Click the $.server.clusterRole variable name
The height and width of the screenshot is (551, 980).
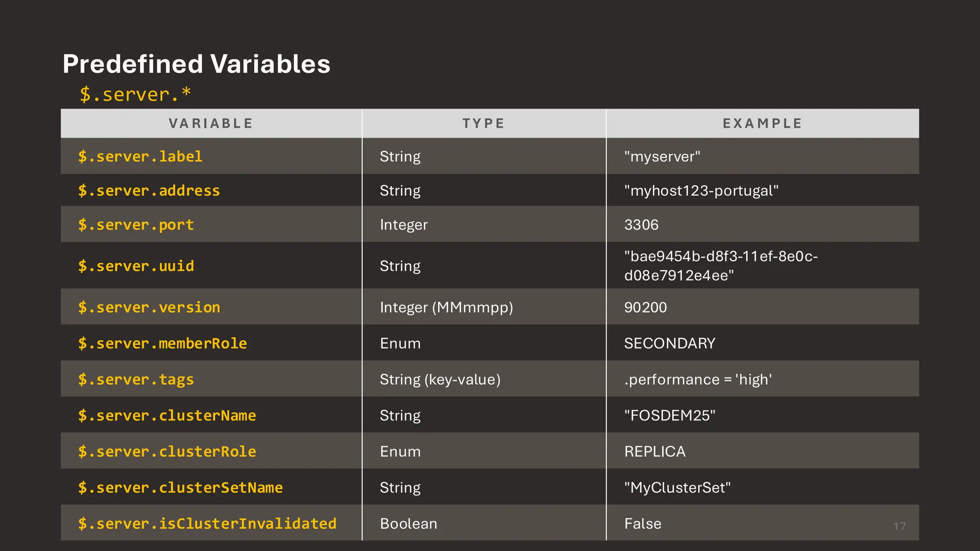167,451
